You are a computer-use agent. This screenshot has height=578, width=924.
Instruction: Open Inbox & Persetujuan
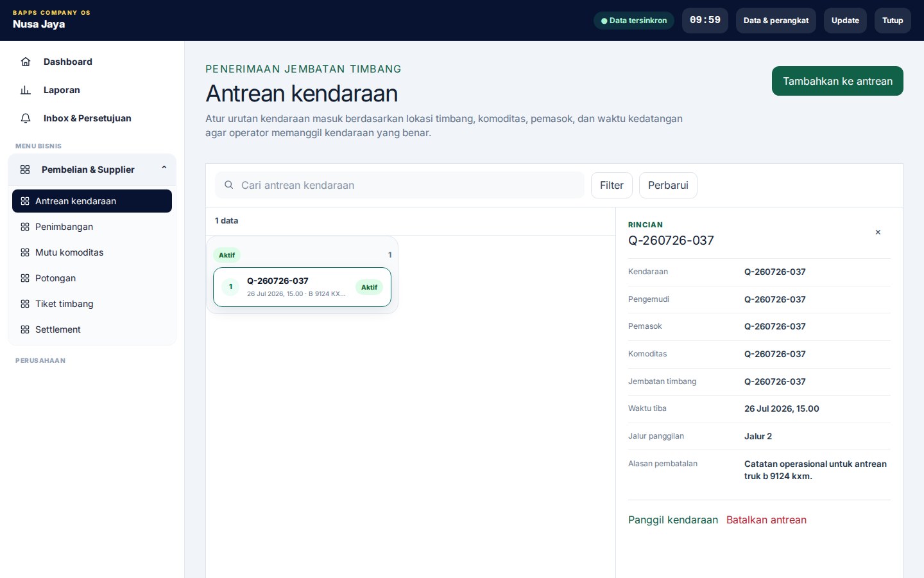tap(92, 118)
